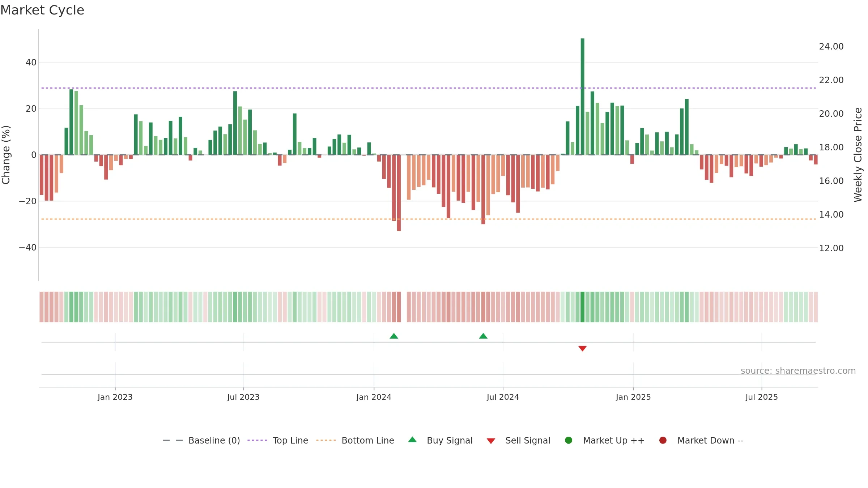Toggle the Market Up ++ legend entry
868x488 pixels.
click(x=605, y=440)
